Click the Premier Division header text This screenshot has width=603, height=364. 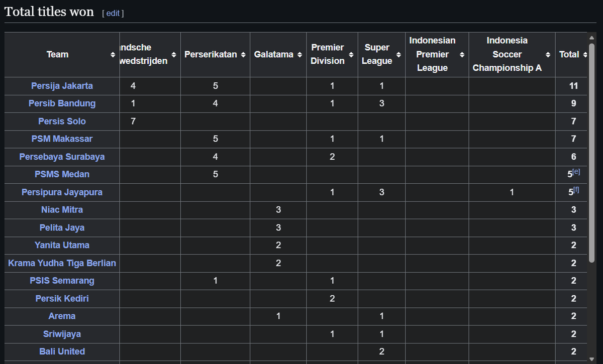tap(328, 54)
